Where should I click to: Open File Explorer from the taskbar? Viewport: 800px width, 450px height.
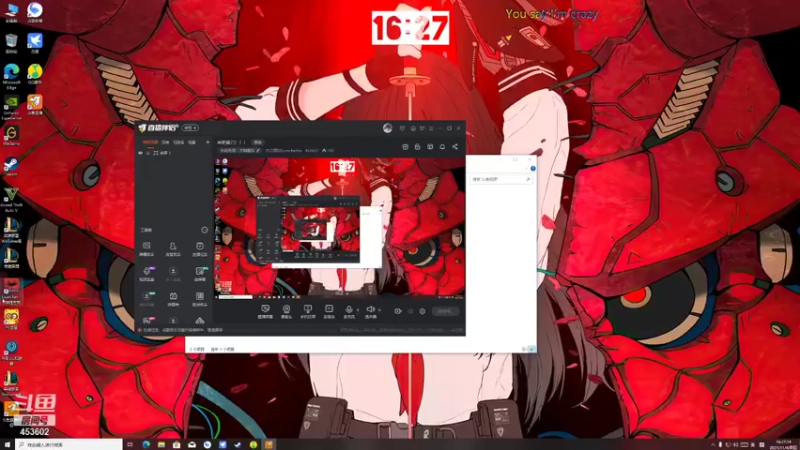(161, 445)
